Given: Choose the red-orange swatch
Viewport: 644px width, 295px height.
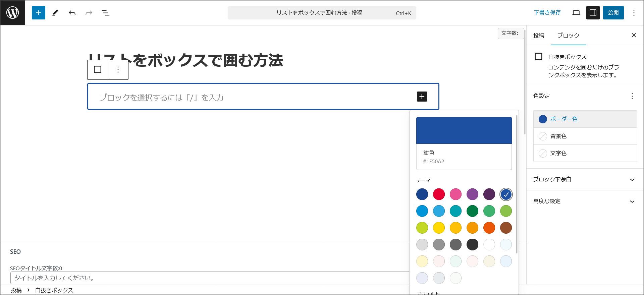Looking at the screenshot, I should point(489,228).
